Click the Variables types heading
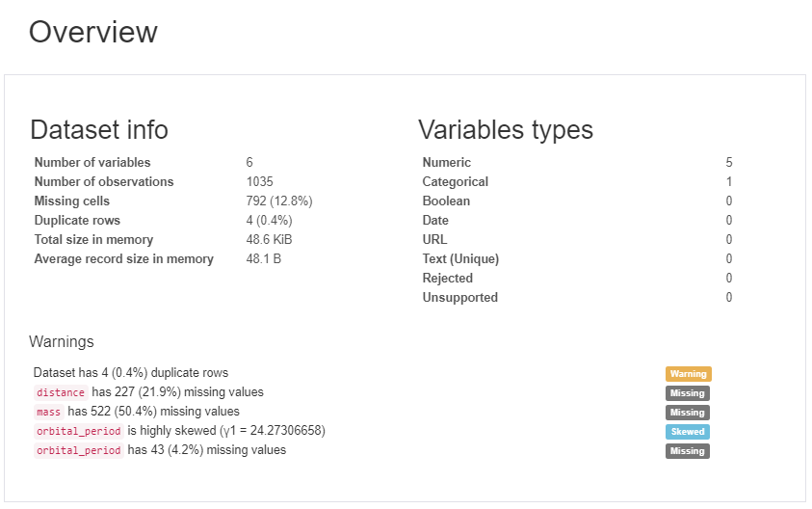The image size is (812, 509). (x=506, y=130)
